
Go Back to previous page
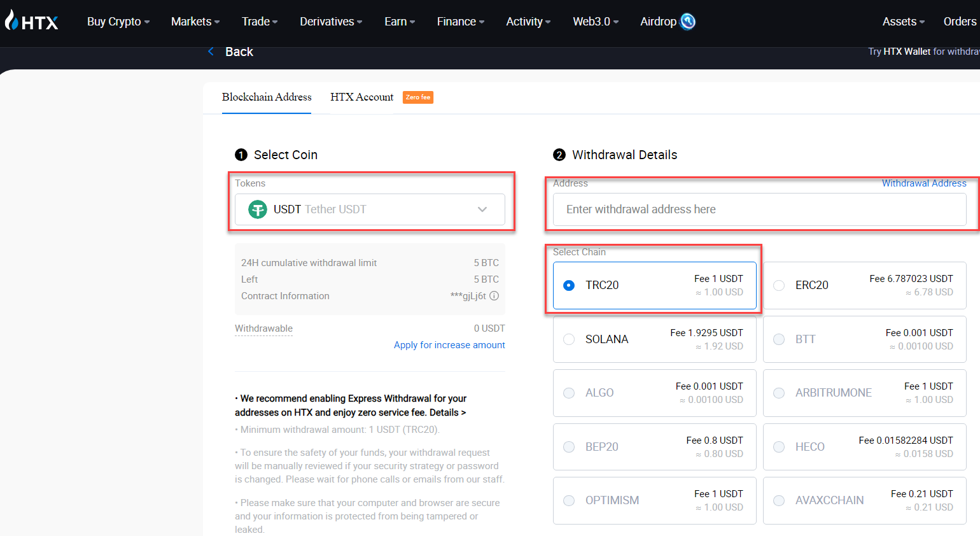(239, 52)
